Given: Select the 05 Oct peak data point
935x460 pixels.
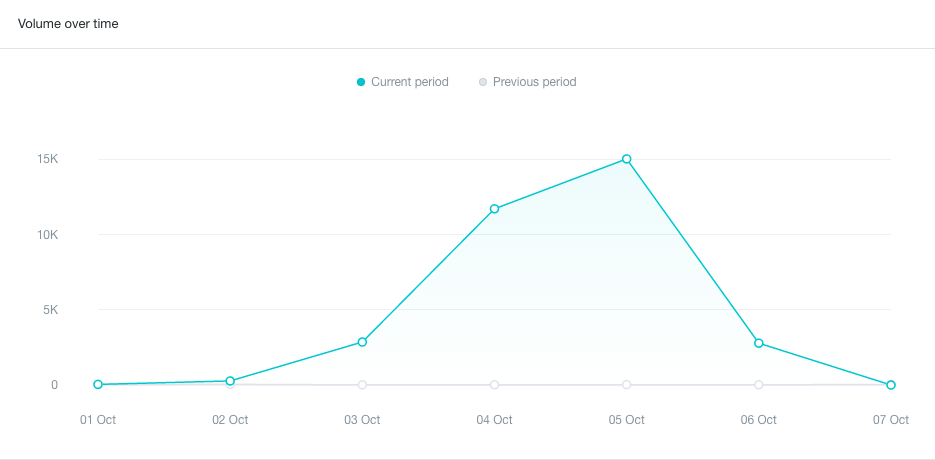Looking at the screenshot, I should click(627, 159).
